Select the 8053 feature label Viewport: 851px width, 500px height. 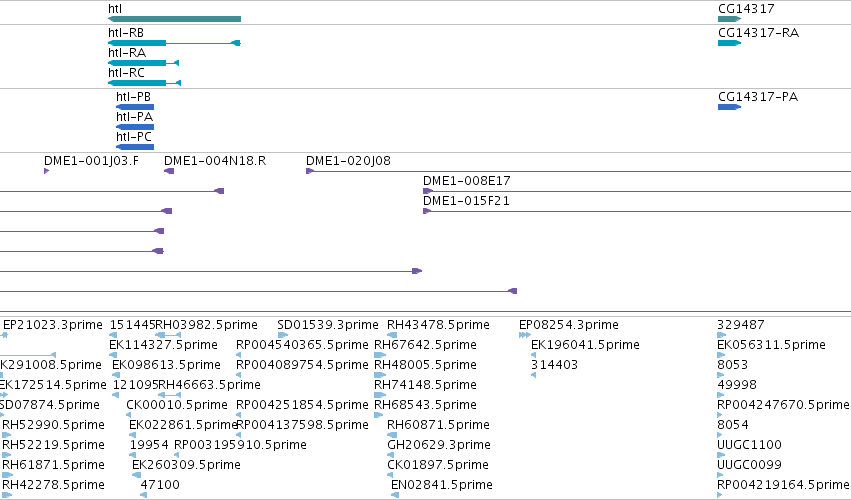[732, 365]
